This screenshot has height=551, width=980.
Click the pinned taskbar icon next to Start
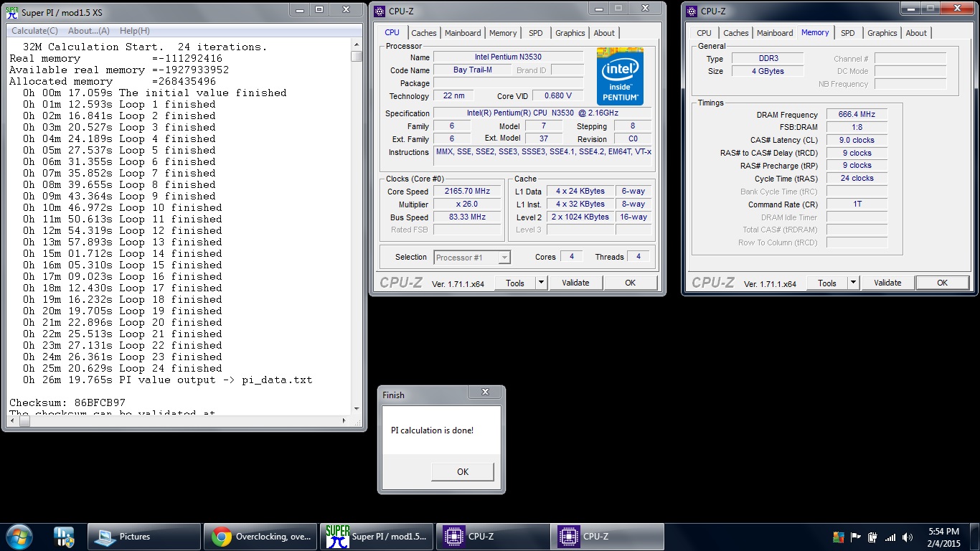(64, 537)
